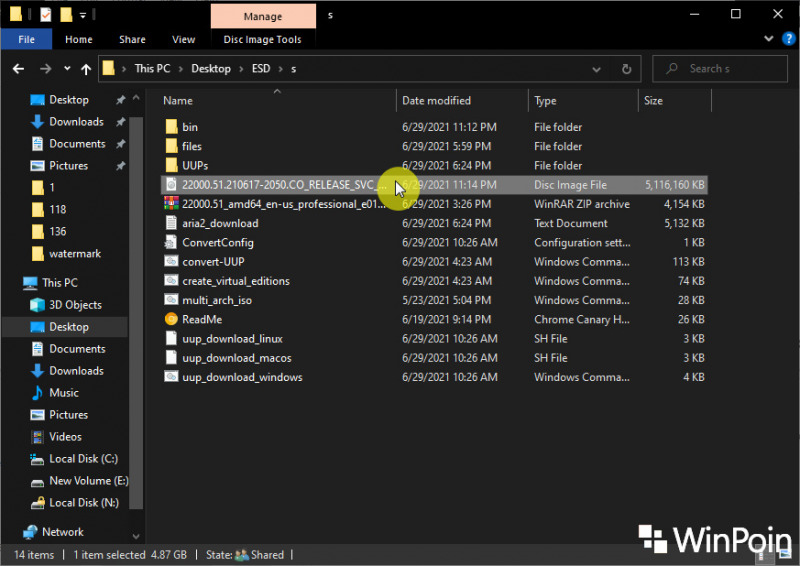Open pinned Pictures in Quick access
This screenshot has width=800, height=566.
tap(68, 165)
